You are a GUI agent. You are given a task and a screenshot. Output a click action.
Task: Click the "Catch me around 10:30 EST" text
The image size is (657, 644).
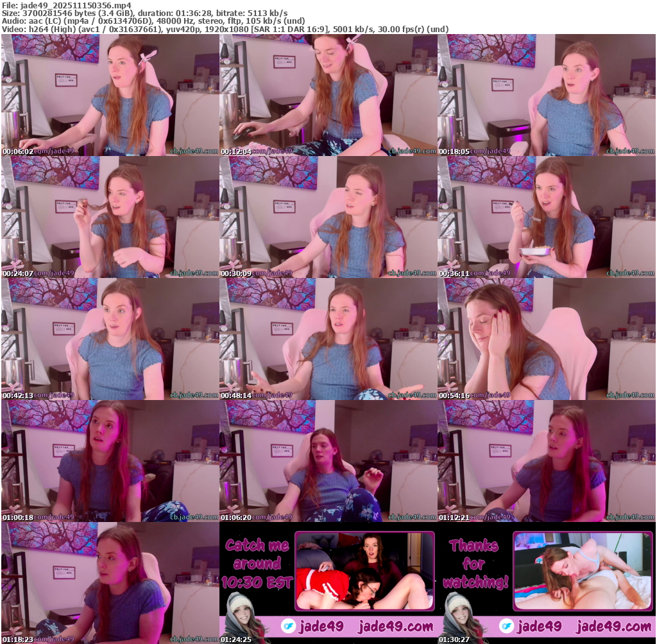(257, 564)
